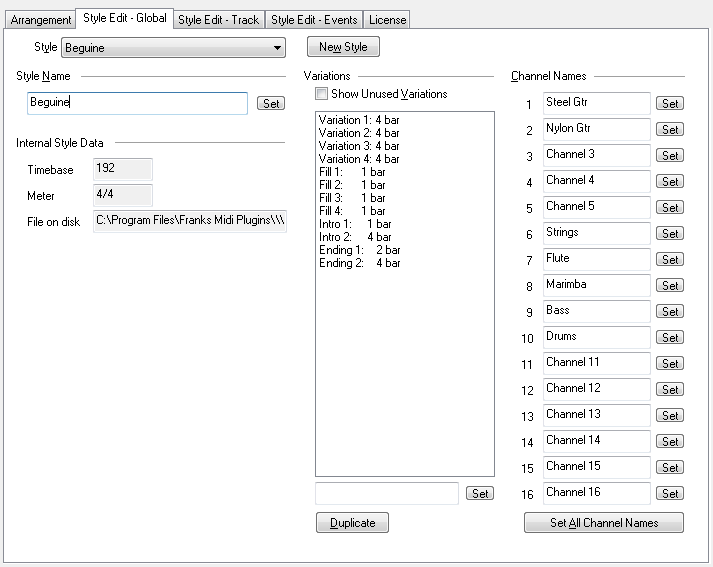
Task: Edit the 'Channel 4' name field
Action: point(597,181)
